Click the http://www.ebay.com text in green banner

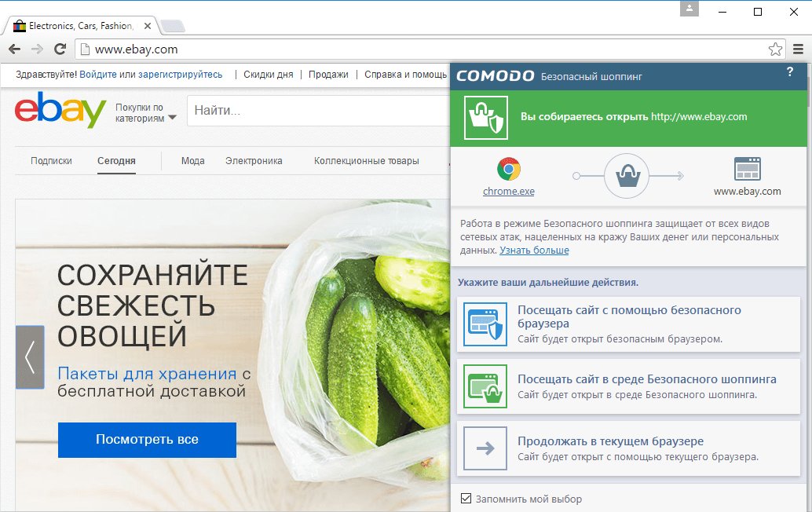tap(699, 116)
